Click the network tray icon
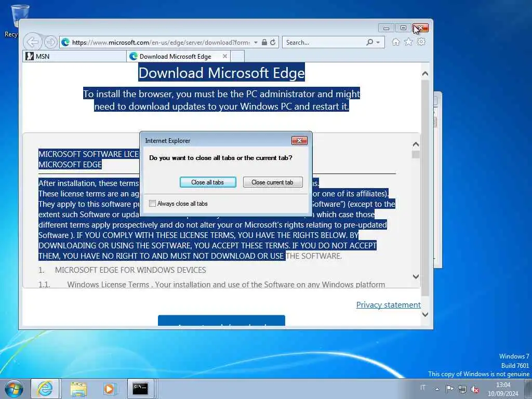This screenshot has height=399, width=532. tap(462, 389)
